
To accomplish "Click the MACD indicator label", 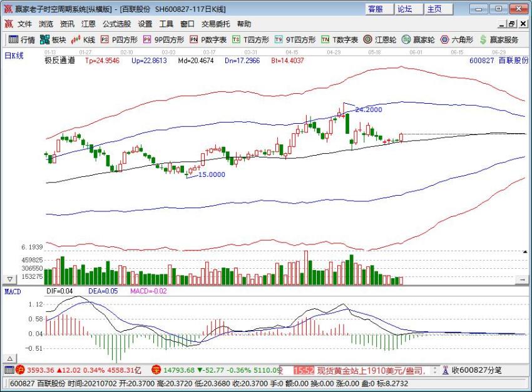I will [13, 292].
